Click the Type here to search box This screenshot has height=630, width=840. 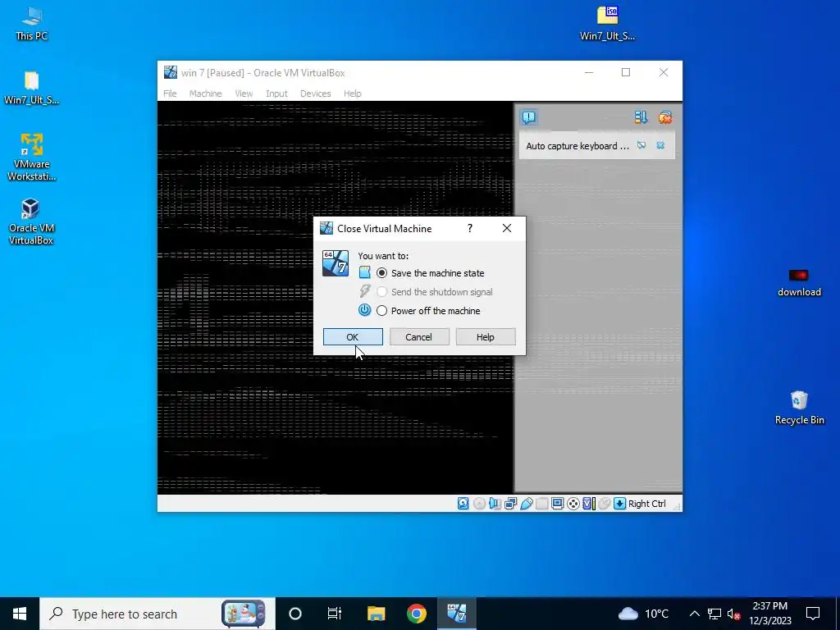(x=157, y=614)
